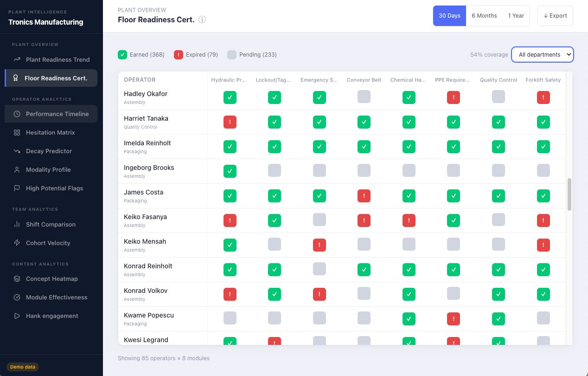Click the Hesitation Matrix grid icon
Image resolution: width=588 pixels, height=376 pixels.
coord(17,132)
